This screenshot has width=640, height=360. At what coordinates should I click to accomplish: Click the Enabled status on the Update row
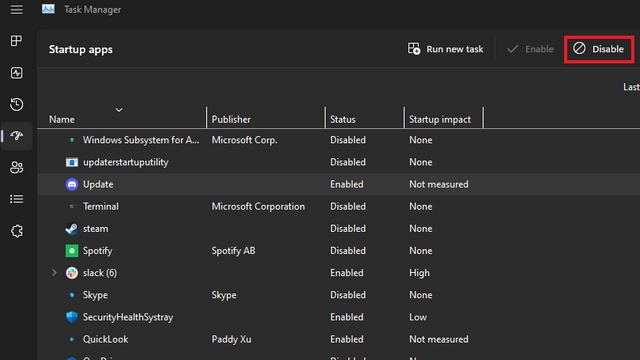(347, 184)
